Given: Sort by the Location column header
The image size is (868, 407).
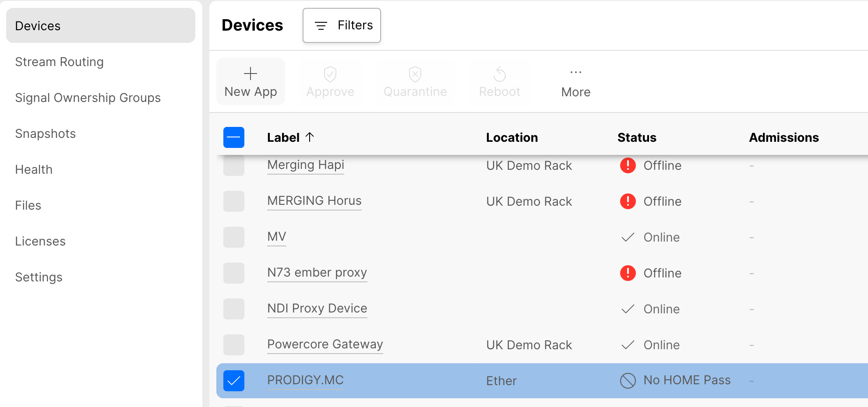Looking at the screenshot, I should [512, 137].
